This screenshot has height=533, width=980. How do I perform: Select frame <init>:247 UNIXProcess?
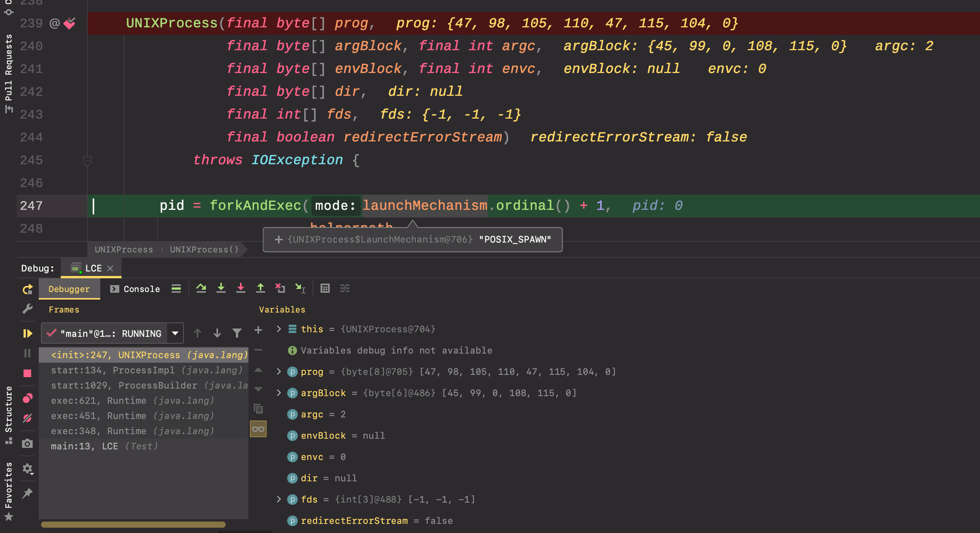click(144, 355)
